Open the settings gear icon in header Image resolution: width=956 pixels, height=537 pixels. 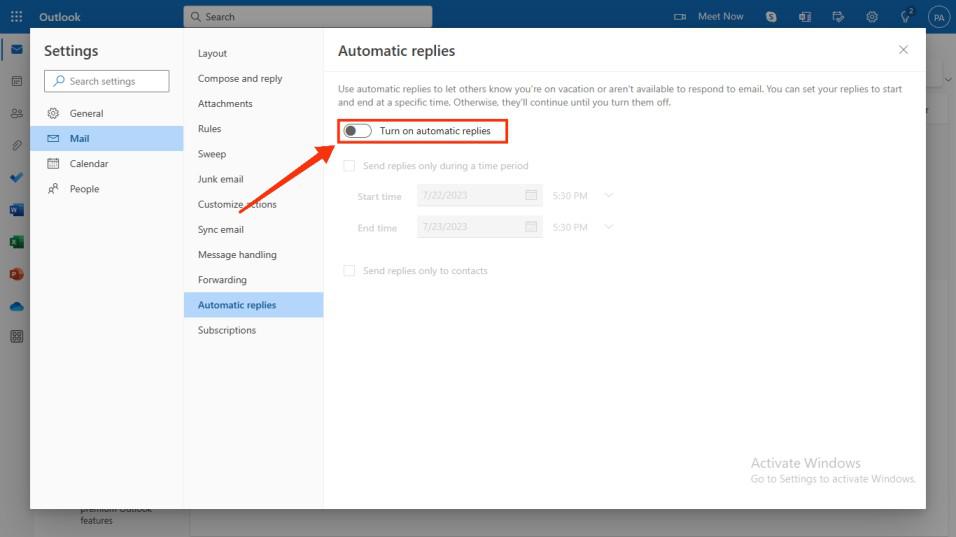(x=872, y=16)
